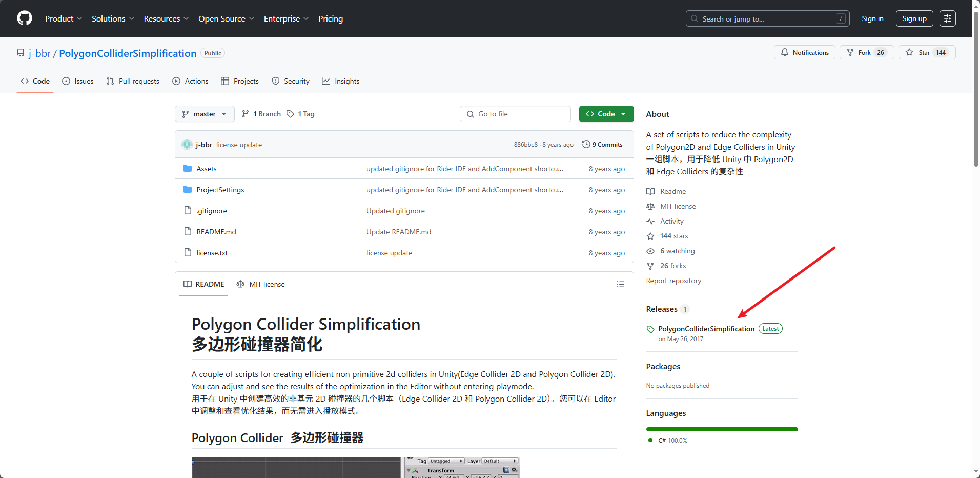
Task: Click the README.md file icon
Action: 188,232
